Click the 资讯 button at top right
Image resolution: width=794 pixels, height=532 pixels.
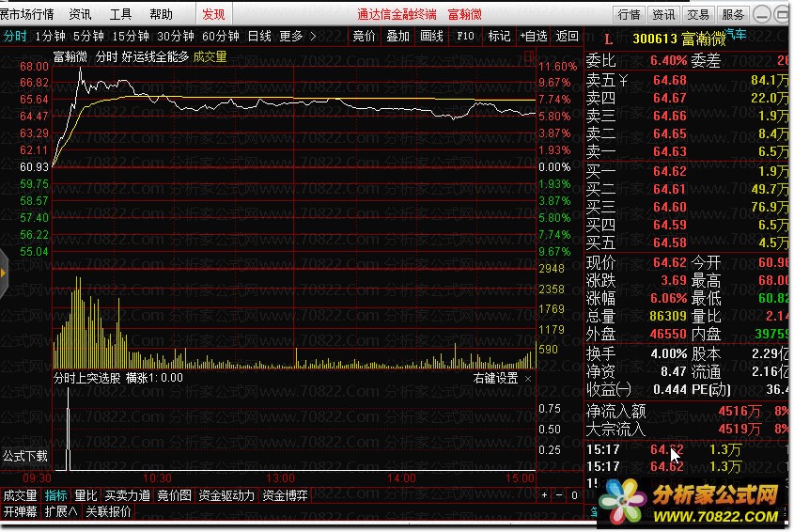pos(663,15)
